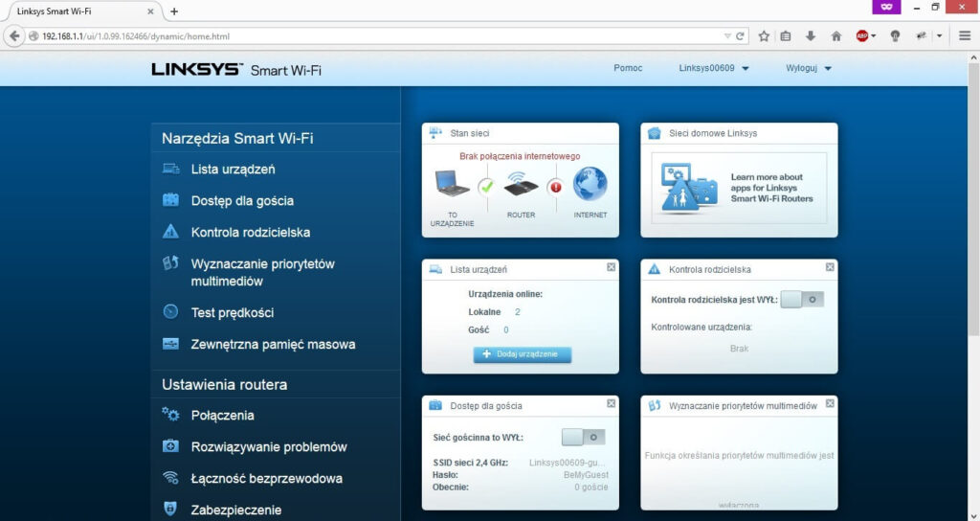Toggle the Sieć gościnna switch
The height and width of the screenshot is (521, 980).
pos(583,437)
